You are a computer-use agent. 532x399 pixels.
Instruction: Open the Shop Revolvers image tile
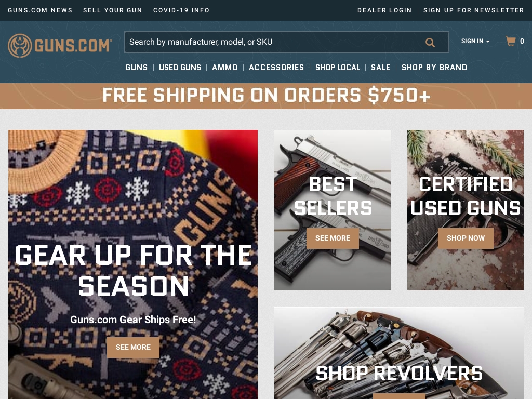click(x=398, y=353)
